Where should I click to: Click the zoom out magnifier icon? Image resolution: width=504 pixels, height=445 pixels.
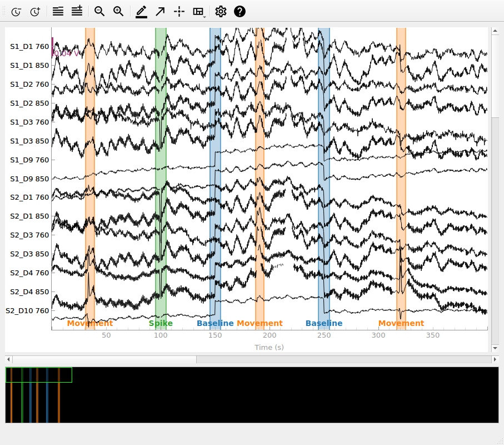[x=99, y=11]
